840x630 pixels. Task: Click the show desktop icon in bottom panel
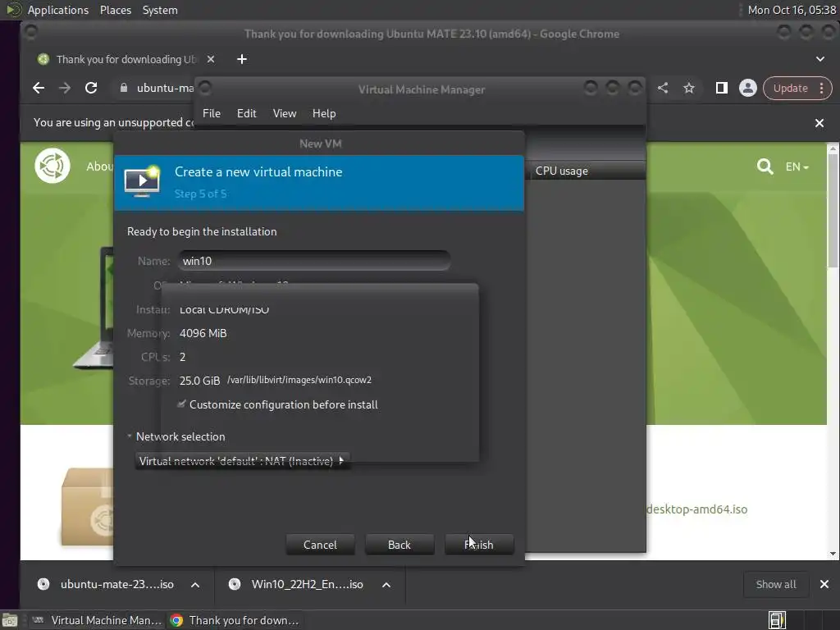(10, 620)
